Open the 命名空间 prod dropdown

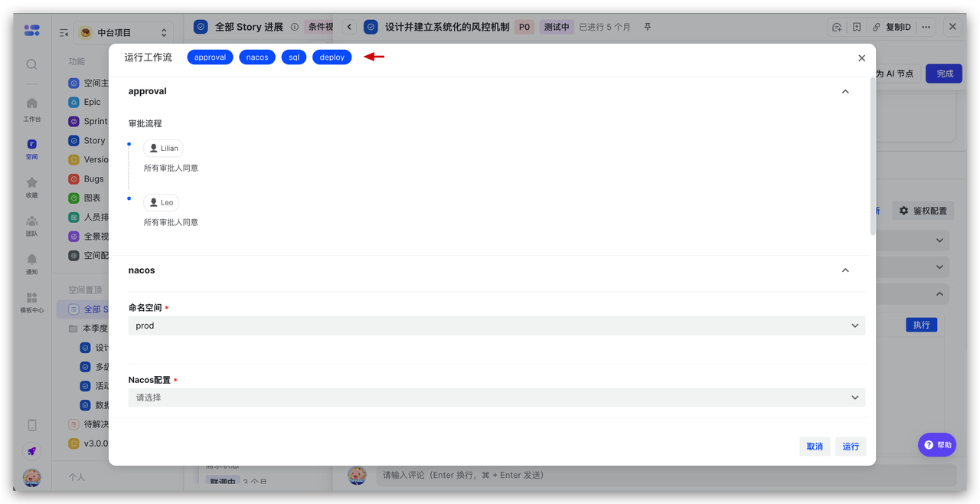tap(496, 326)
